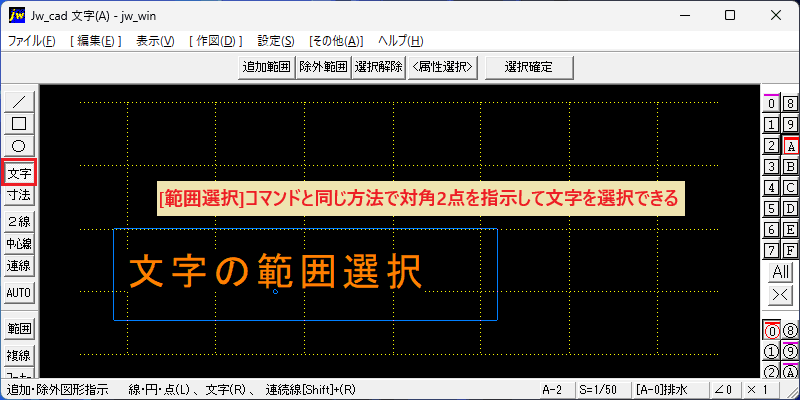800x400 pixels.
Task: Toggle layer 8 visibility button
Action: [x=790, y=104]
